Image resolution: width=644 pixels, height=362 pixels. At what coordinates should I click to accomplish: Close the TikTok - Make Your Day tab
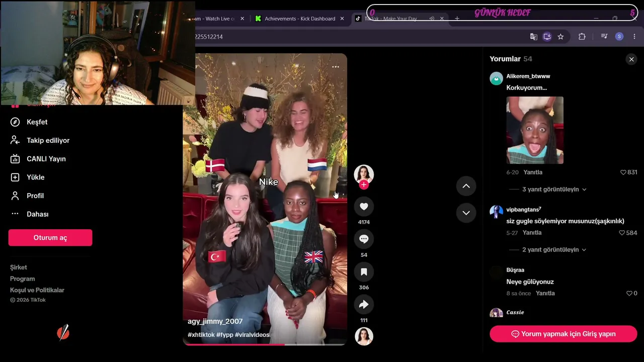[442, 19]
